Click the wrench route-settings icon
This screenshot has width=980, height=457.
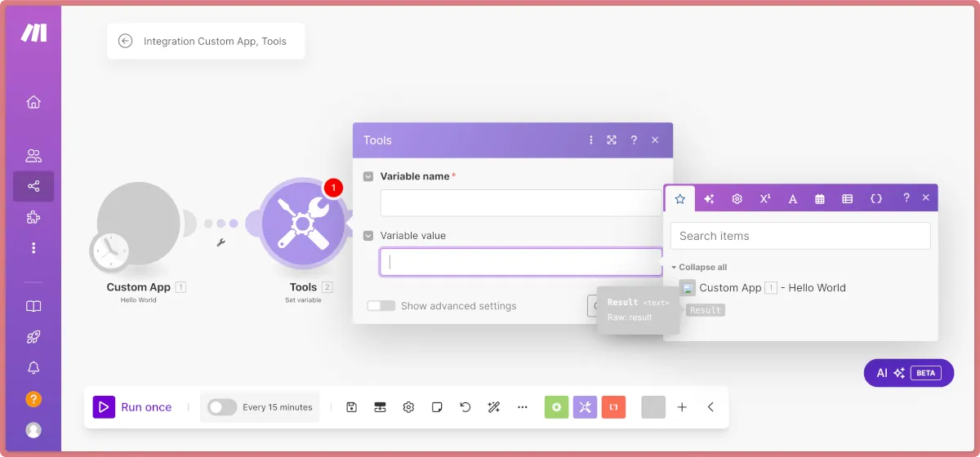click(x=220, y=242)
